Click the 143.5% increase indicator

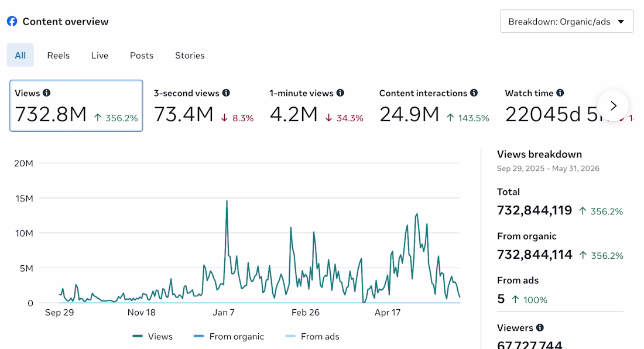pyautogui.click(x=468, y=118)
